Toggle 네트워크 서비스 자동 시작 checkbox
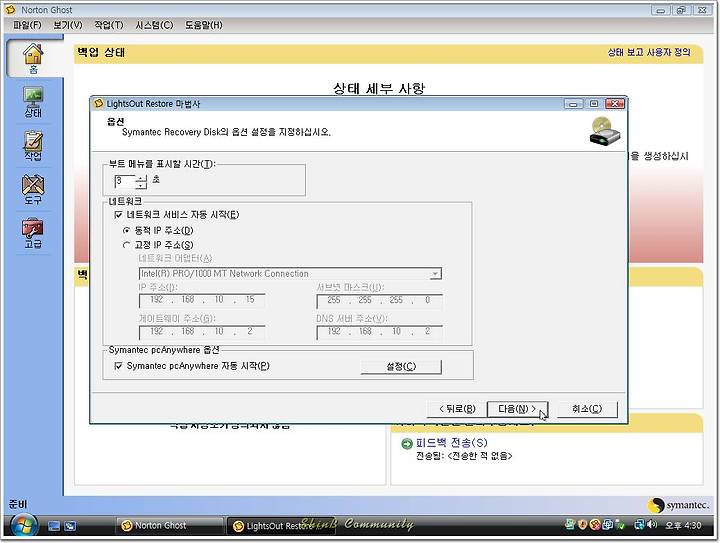 (x=118, y=214)
